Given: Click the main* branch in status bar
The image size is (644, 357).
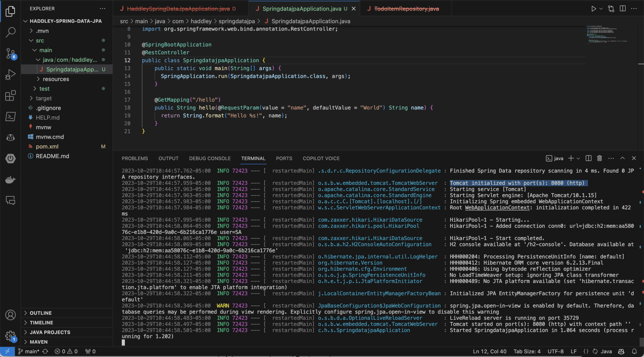Looking at the screenshot, I should [29, 351].
